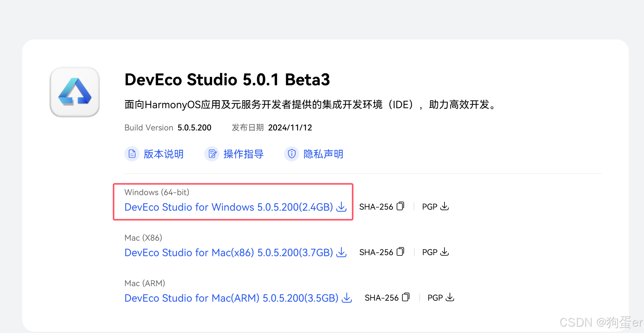The height and width of the screenshot is (333, 644).
Task: Open the 隐私声明 privacy statement link
Action: pos(324,154)
